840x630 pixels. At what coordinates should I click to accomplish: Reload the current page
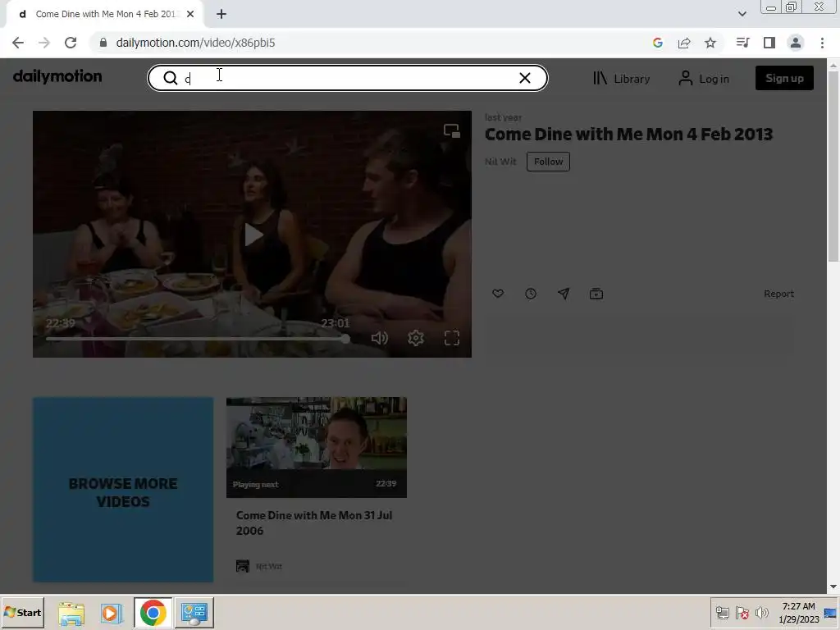point(71,43)
